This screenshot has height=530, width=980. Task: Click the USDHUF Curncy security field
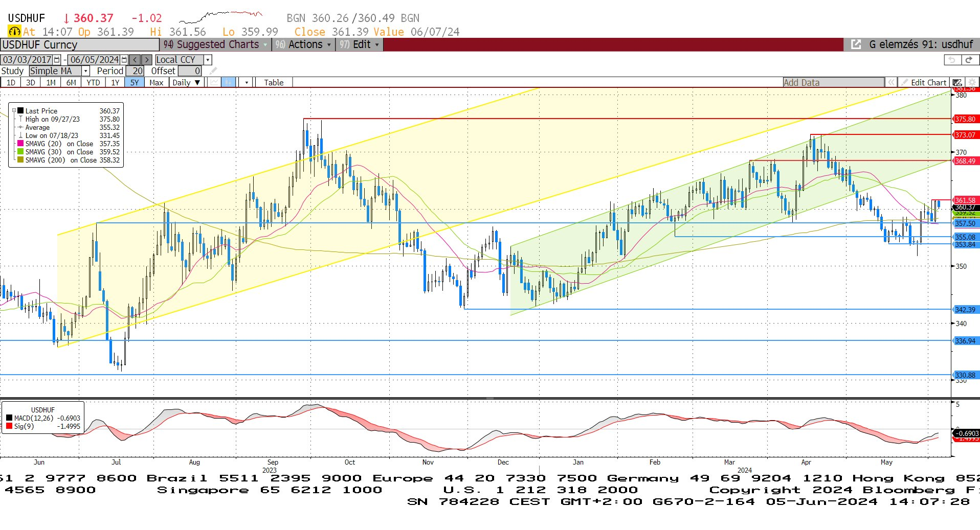79,44
